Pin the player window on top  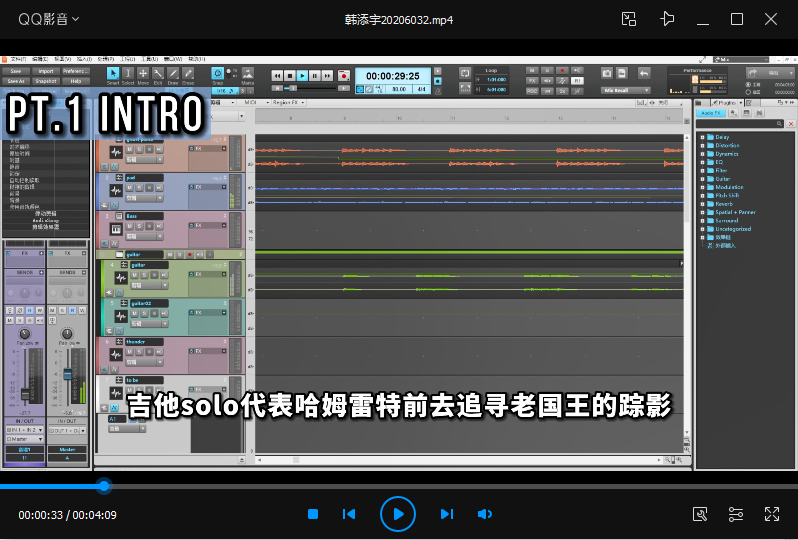click(668, 19)
